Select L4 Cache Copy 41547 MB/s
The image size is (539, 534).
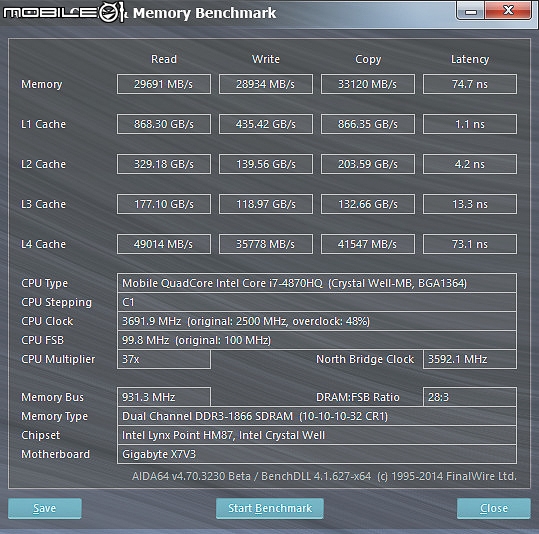[367, 244]
